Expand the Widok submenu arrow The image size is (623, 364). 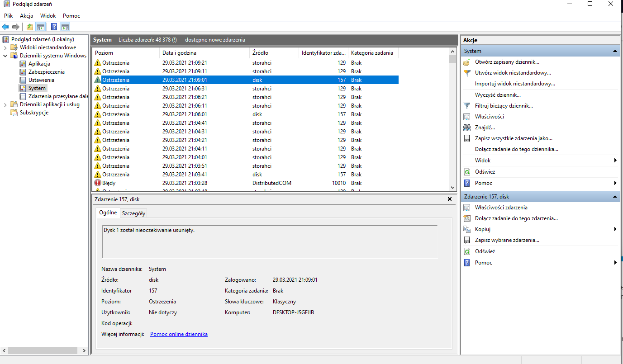[615, 161]
